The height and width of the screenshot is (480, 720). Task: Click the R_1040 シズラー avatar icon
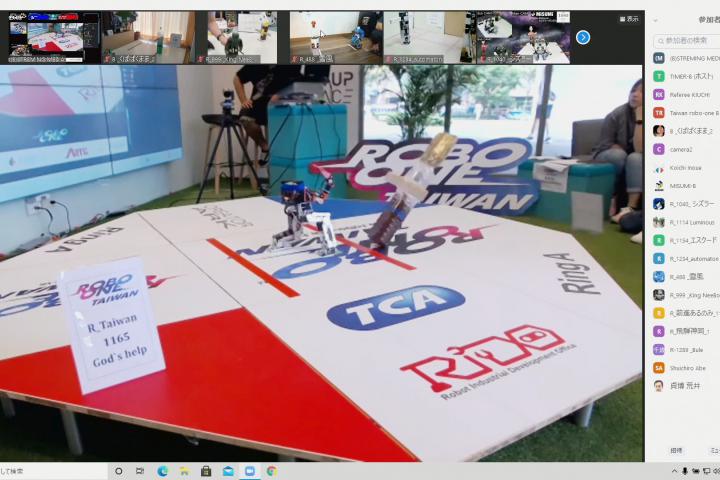coord(659,204)
